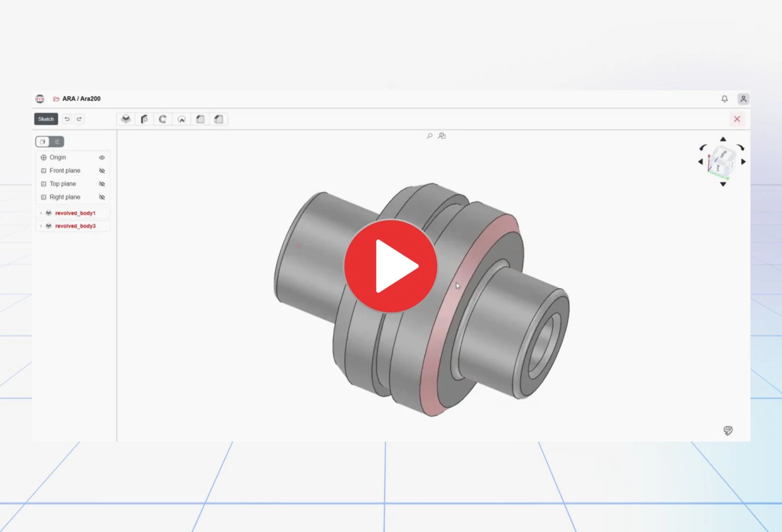Show the Top plane via its eye icon
The height and width of the screenshot is (532, 782).
[x=102, y=184]
